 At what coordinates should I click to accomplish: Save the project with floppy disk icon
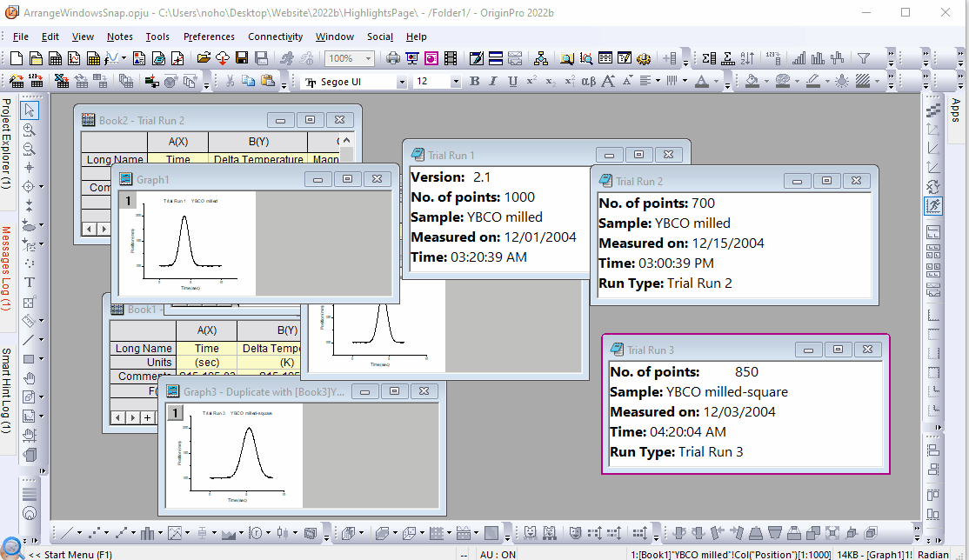(242, 59)
